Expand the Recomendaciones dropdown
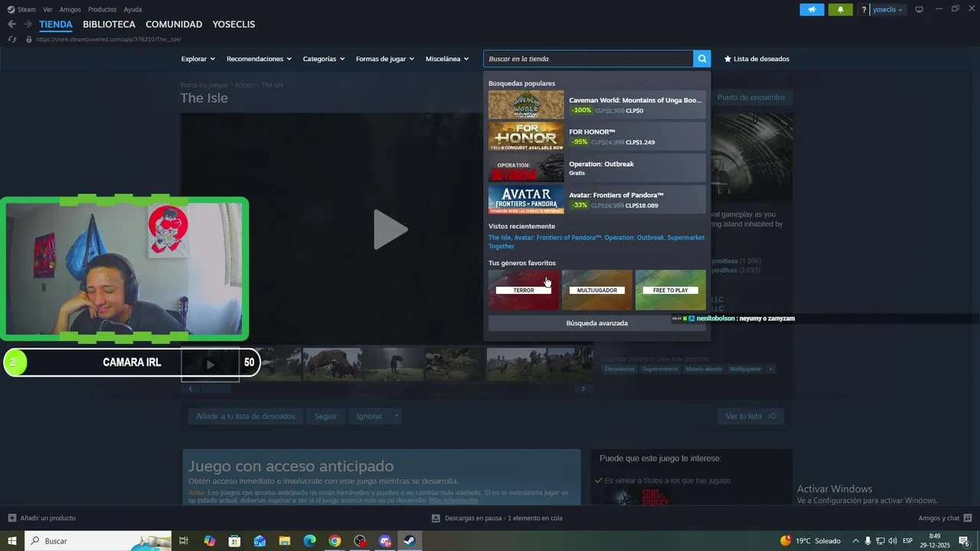The width and height of the screenshot is (980, 551). (x=259, y=59)
